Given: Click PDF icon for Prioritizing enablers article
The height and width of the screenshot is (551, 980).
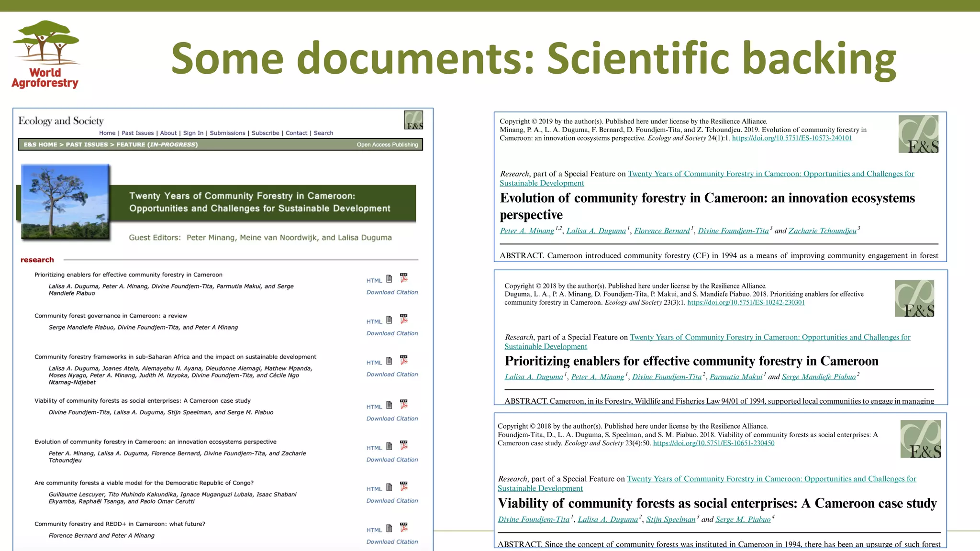Looking at the screenshot, I should 404,278.
